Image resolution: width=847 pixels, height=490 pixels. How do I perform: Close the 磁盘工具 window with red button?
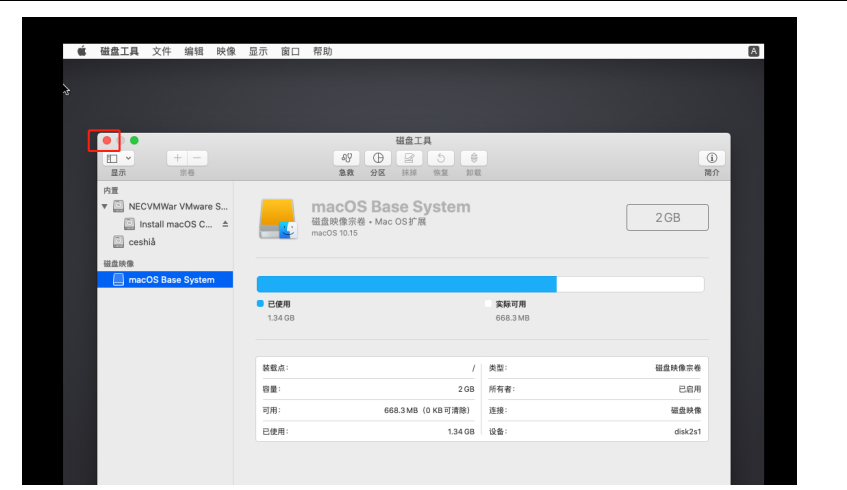point(107,140)
